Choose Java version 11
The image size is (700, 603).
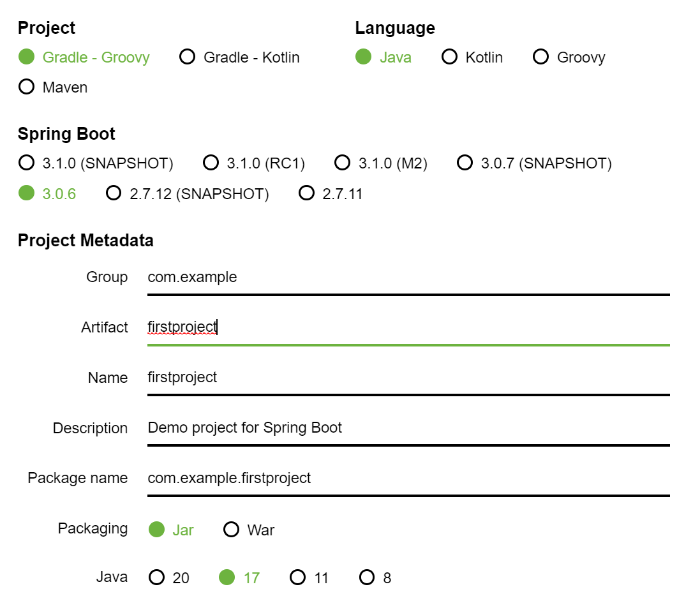[x=298, y=578]
